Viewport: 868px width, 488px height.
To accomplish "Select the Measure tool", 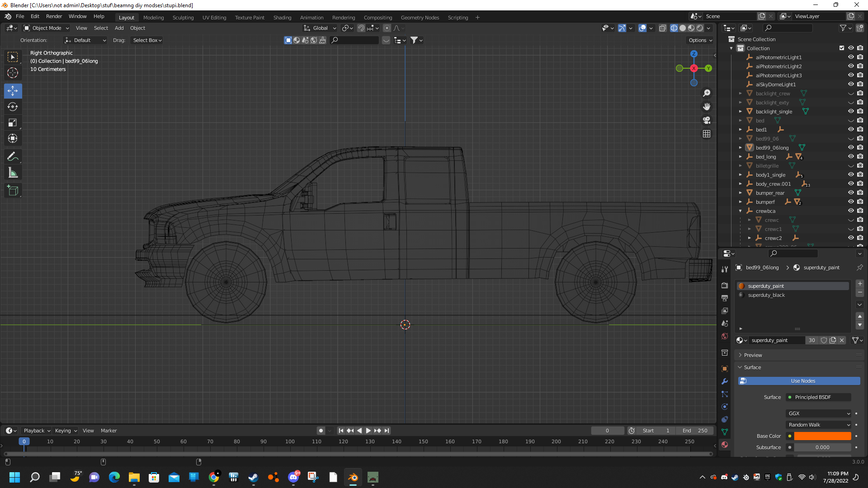I will click(x=13, y=173).
